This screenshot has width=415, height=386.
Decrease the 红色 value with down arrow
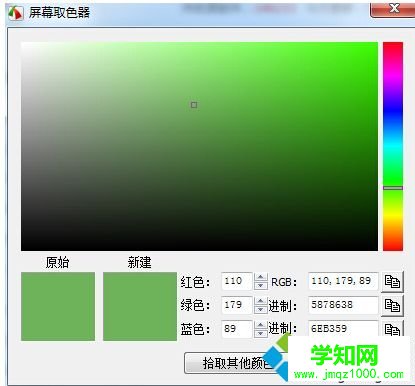(x=261, y=285)
